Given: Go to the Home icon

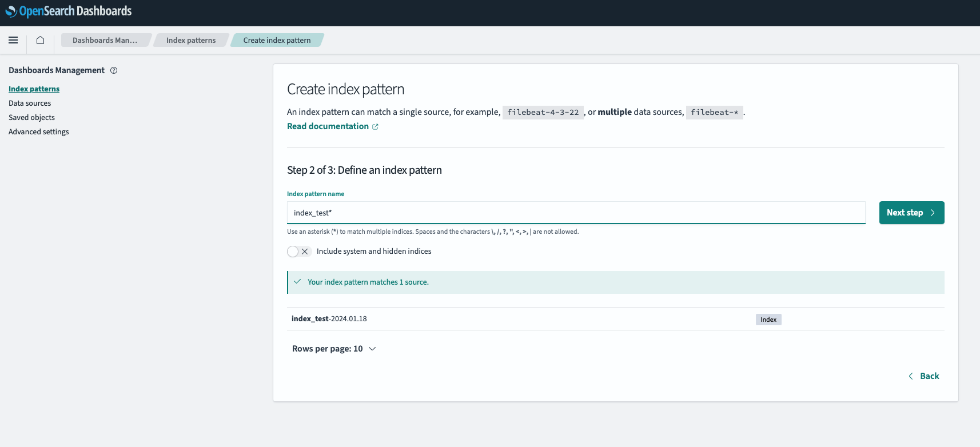Looking at the screenshot, I should [x=40, y=40].
